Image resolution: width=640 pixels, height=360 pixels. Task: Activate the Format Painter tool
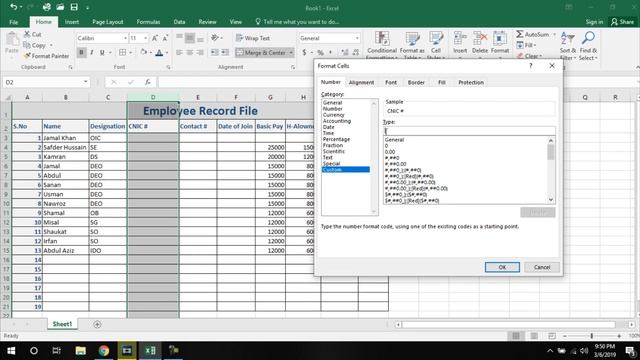[x=46, y=56]
